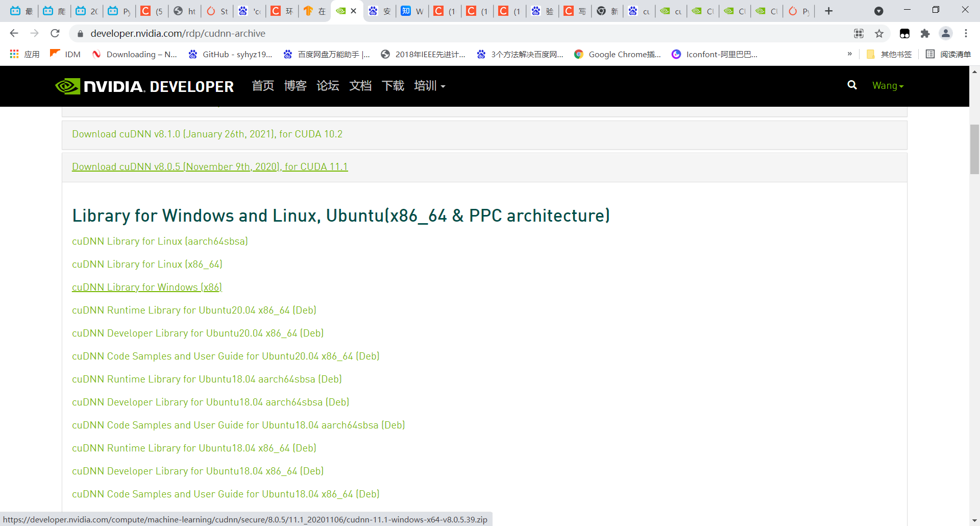Switch to the CSDN tab labeled 写
Viewport: 980px width, 526px height.
click(x=575, y=11)
